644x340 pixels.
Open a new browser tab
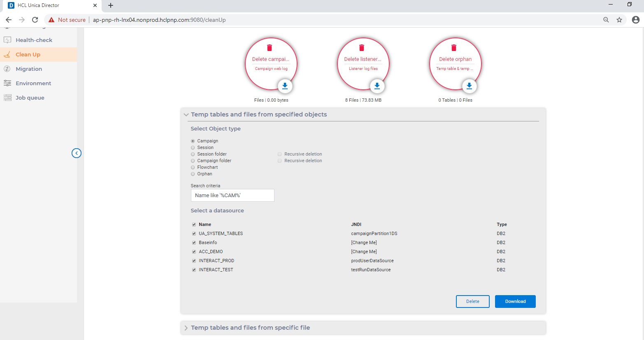(x=111, y=5)
